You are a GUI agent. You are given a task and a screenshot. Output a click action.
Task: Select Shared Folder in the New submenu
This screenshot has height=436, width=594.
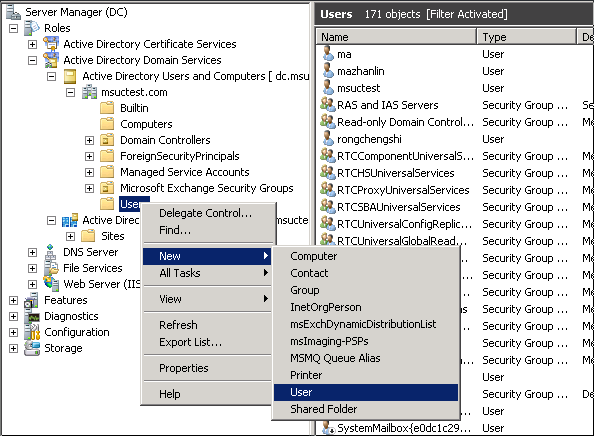click(x=366, y=409)
